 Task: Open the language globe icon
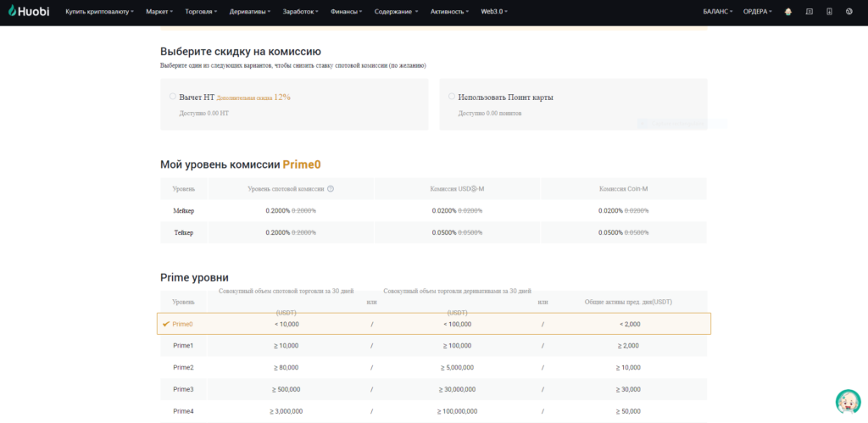click(x=849, y=12)
